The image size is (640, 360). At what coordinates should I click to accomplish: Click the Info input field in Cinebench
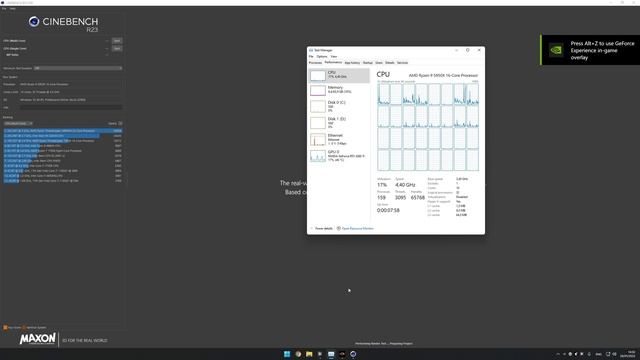[x=71, y=107]
